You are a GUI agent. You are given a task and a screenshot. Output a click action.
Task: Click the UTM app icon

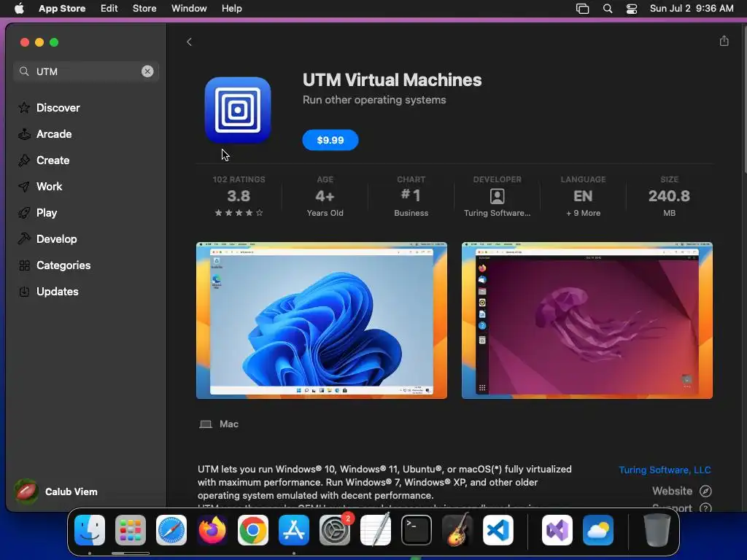(x=238, y=110)
